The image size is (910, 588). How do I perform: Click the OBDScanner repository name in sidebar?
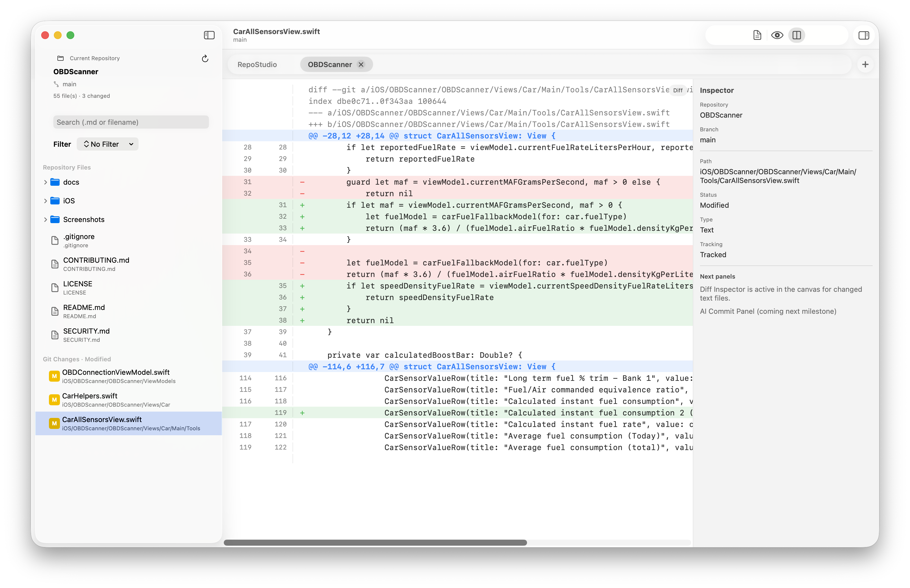(76, 72)
